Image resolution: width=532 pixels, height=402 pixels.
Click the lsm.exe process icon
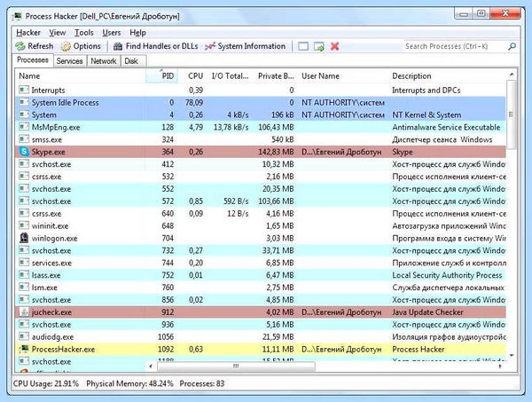pyautogui.click(x=24, y=288)
